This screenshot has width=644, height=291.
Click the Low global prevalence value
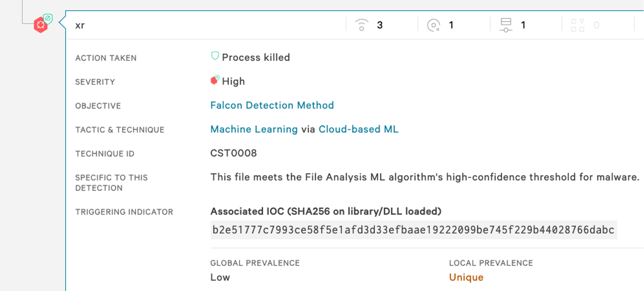coord(220,277)
